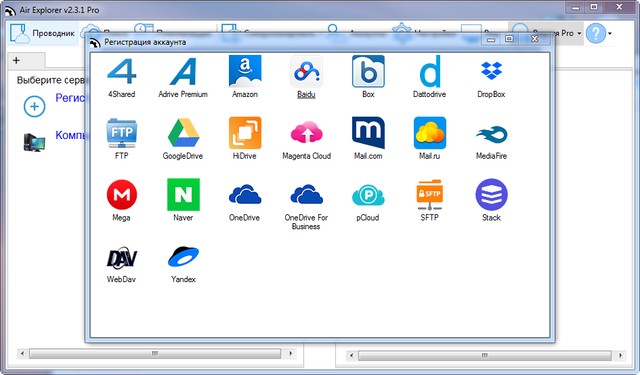Image resolution: width=640 pixels, height=375 pixels.
Task: Select OneDrive For Business icon
Action: (307, 194)
